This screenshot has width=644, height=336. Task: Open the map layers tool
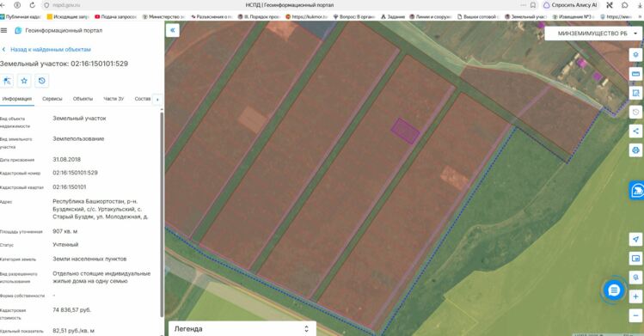click(x=635, y=55)
